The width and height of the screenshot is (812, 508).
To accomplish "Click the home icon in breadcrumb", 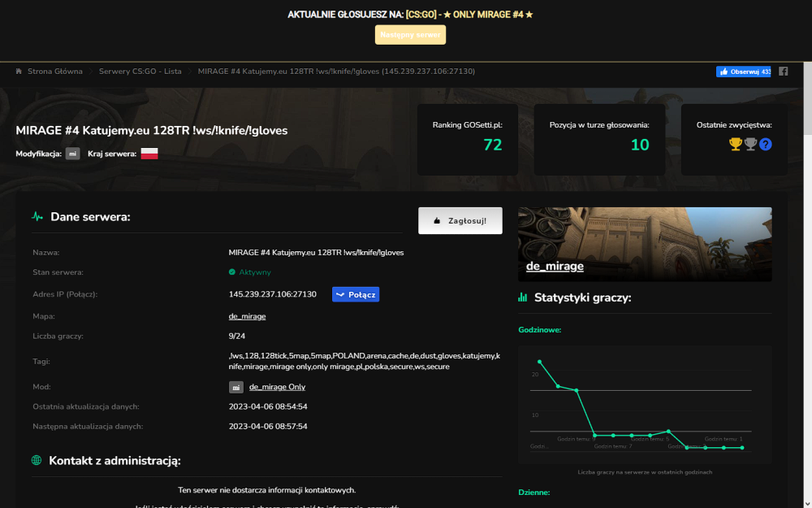I will tap(19, 71).
